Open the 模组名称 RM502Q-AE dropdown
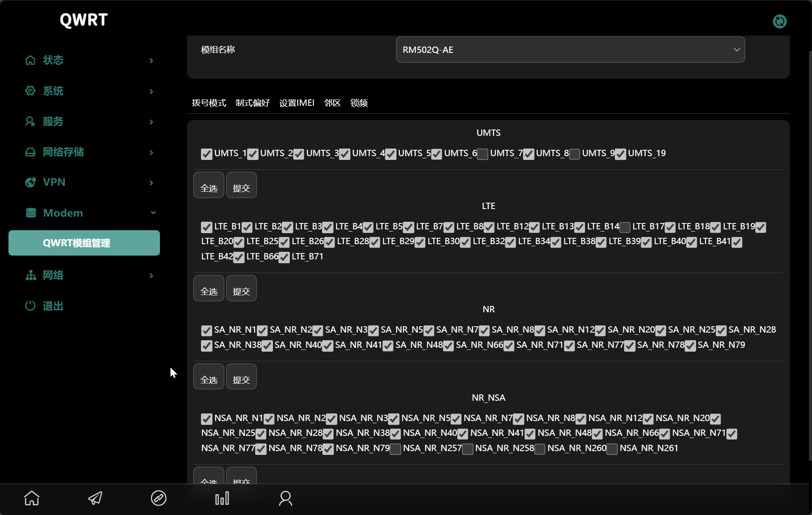This screenshot has width=812, height=515. click(570, 50)
